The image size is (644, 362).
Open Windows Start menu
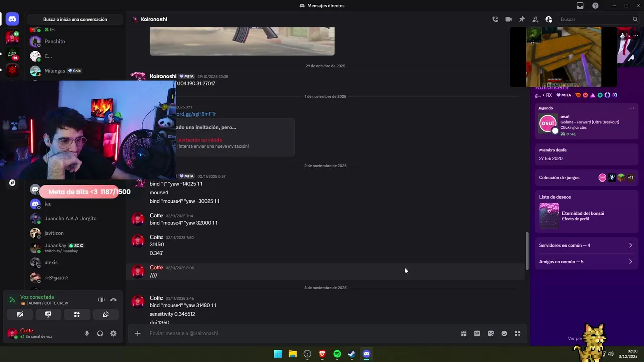(x=278, y=354)
